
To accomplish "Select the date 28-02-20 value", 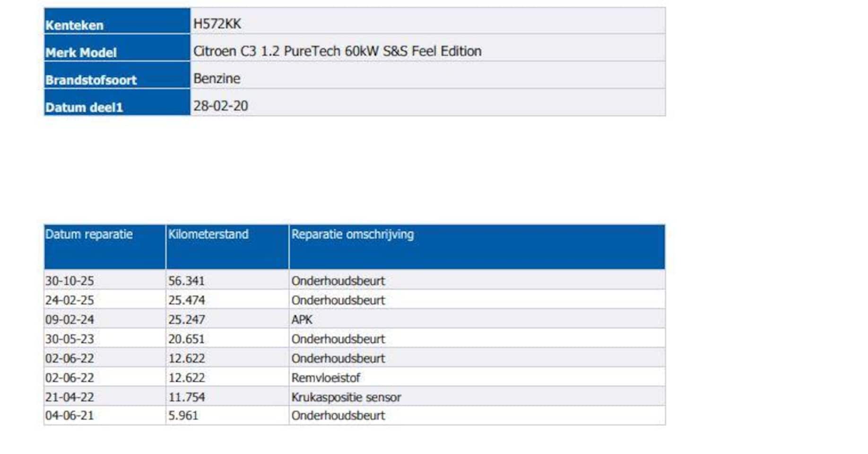I will (220, 106).
